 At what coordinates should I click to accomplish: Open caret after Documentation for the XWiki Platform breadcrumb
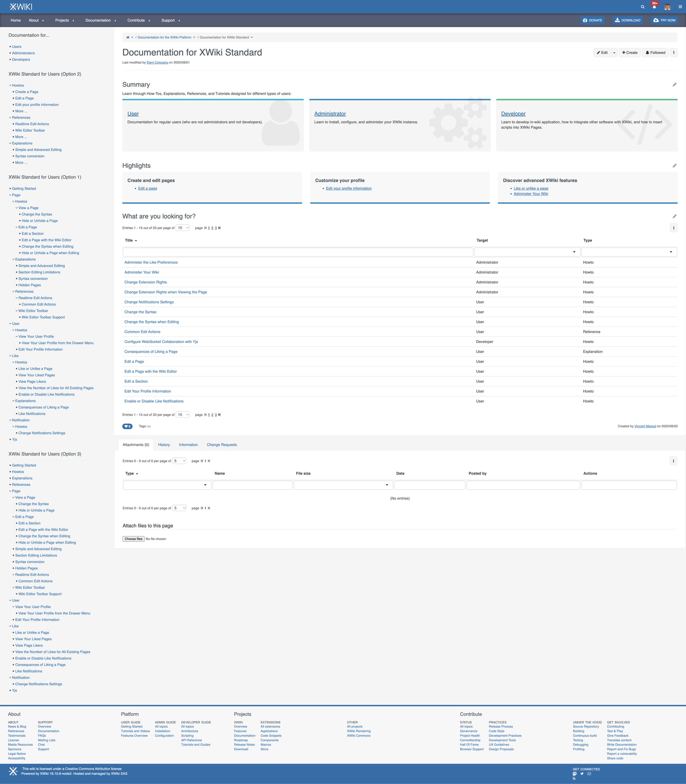tap(194, 38)
